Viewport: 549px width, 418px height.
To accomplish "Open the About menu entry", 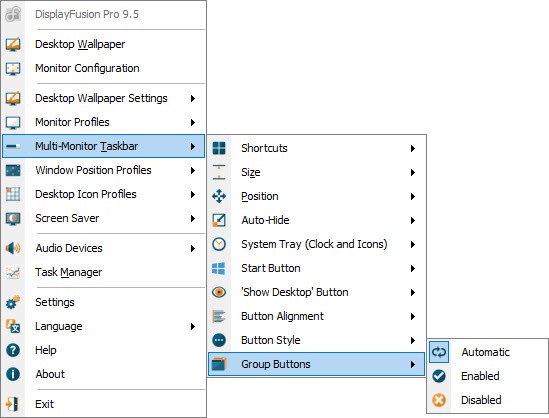I will 104,374.
